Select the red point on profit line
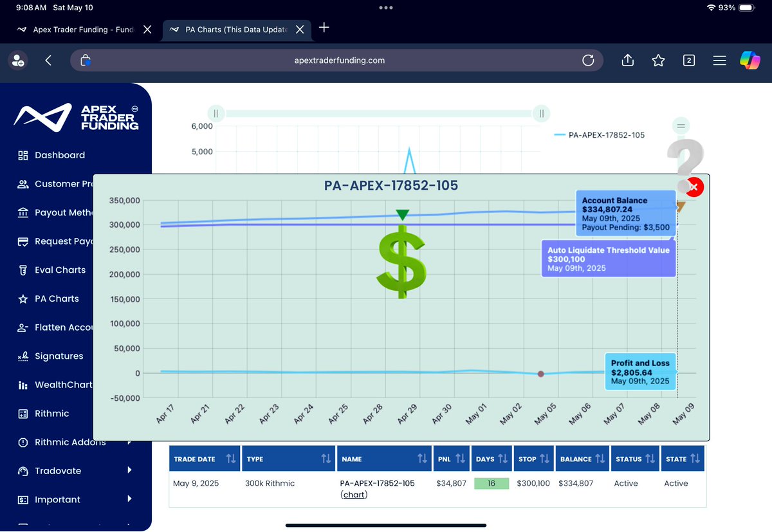This screenshot has height=532, width=772. tap(540, 374)
